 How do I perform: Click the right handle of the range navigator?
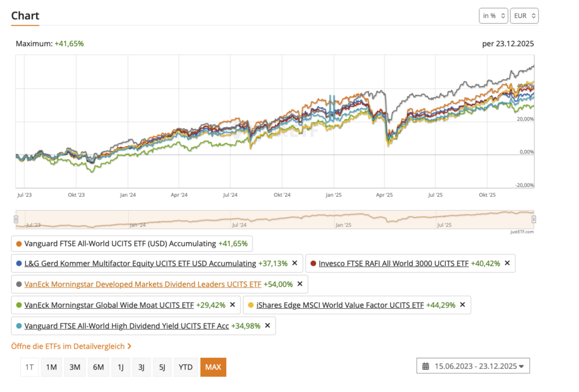[x=534, y=219]
